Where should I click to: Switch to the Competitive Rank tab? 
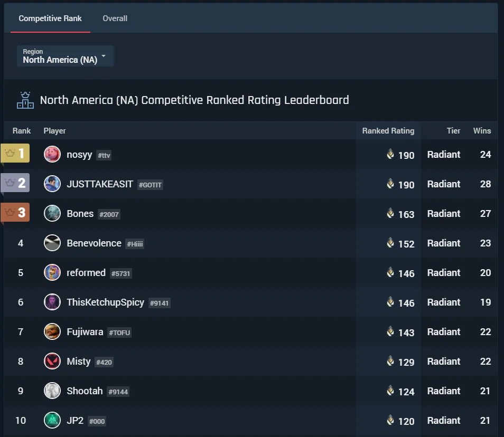pyautogui.click(x=50, y=18)
